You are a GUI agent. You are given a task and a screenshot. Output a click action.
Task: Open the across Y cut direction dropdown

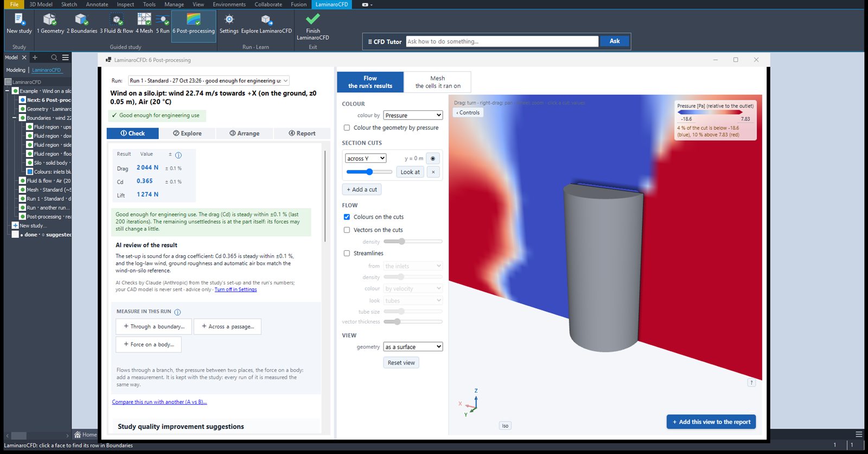coord(366,158)
